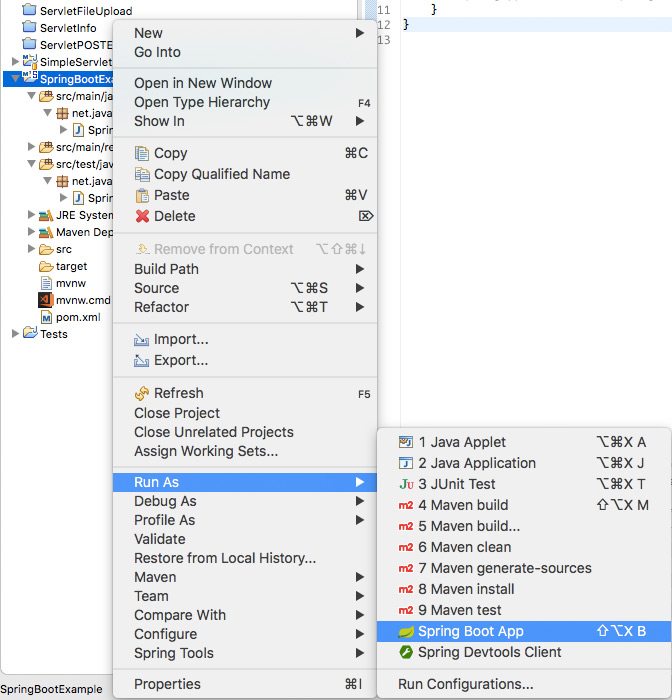Click the red Delete X icon
Image resolution: width=672 pixels, height=700 pixels.
point(142,216)
